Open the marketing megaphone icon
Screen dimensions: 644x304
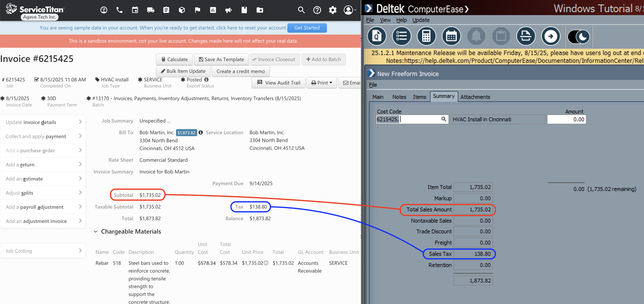pos(228,10)
